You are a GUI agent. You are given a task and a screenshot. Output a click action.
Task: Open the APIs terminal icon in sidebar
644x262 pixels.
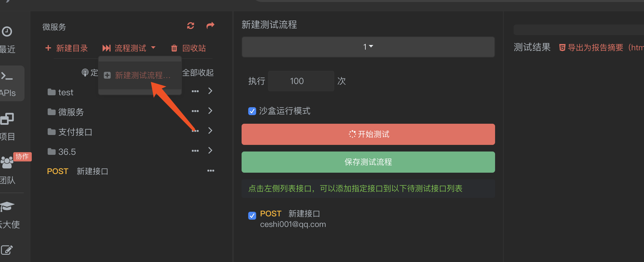click(x=7, y=76)
